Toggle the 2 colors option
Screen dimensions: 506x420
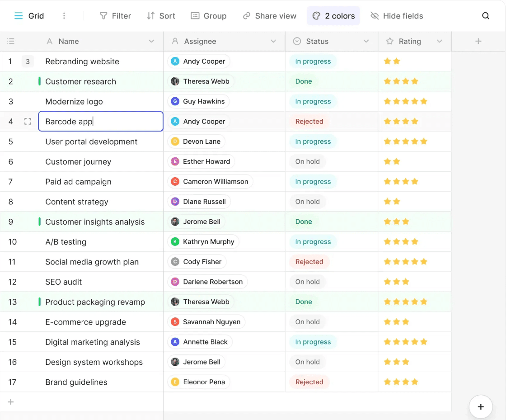333,16
